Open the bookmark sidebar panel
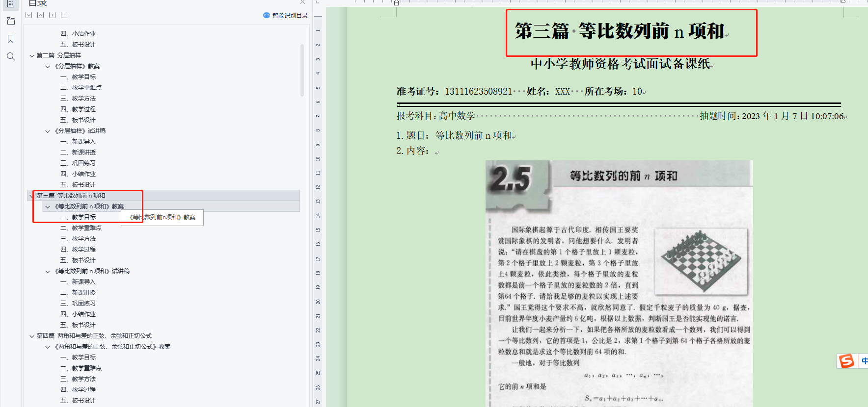Image resolution: width=868 pixels, height=407 pixels. (11, 39)
